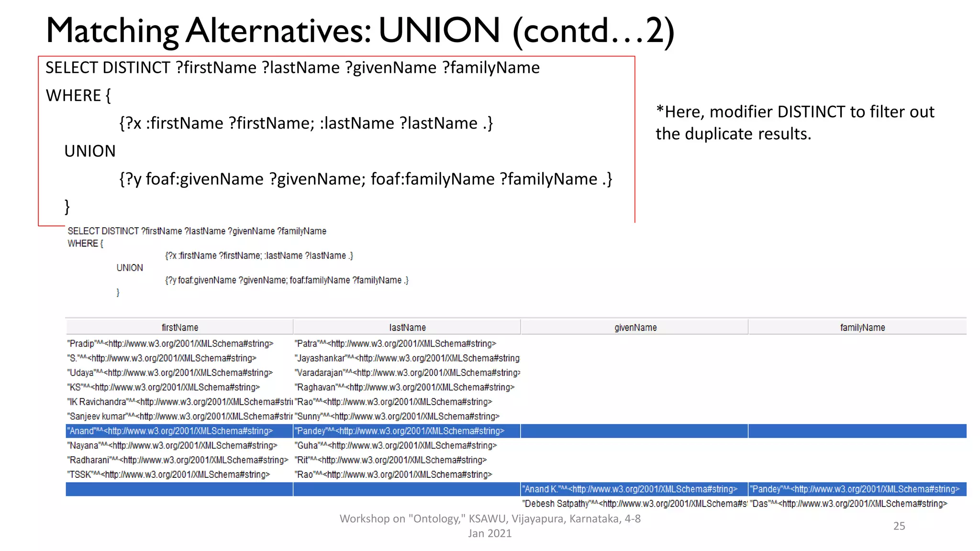The width and height of the screenshot is (980, 551).
Task: Click the small query's foaf:givenName pattern line
Action: (x=287, y=280)
